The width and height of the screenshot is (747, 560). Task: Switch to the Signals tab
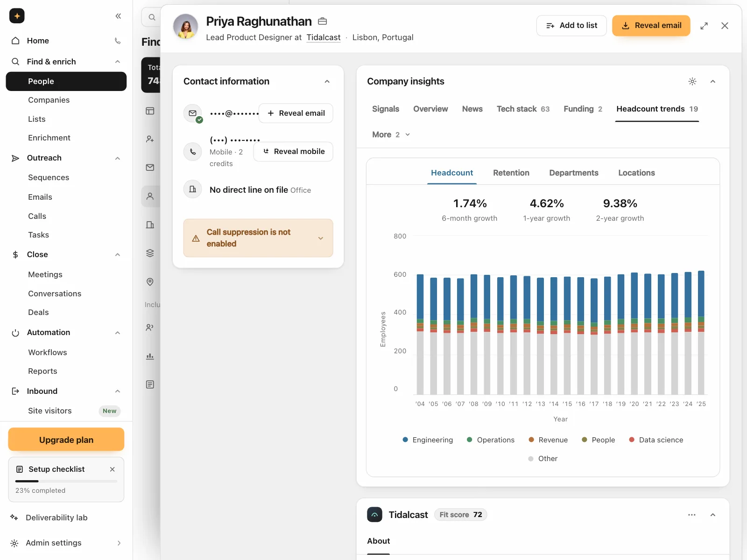click(x=386, y=109)
